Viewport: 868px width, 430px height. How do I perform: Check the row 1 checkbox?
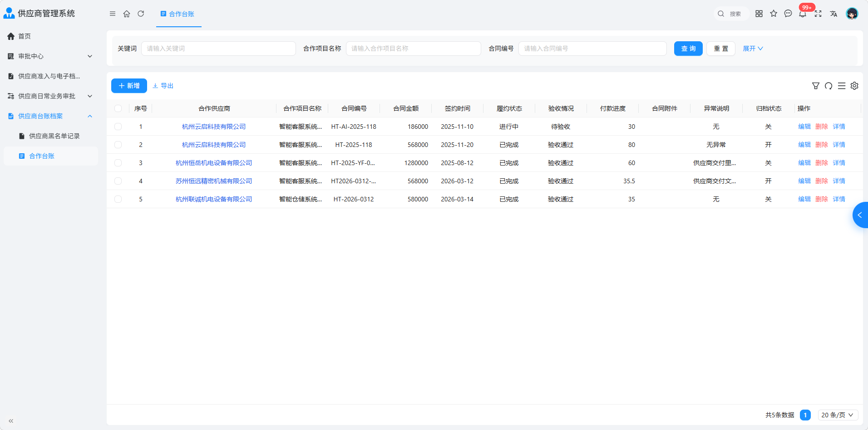tap(118, 127)
